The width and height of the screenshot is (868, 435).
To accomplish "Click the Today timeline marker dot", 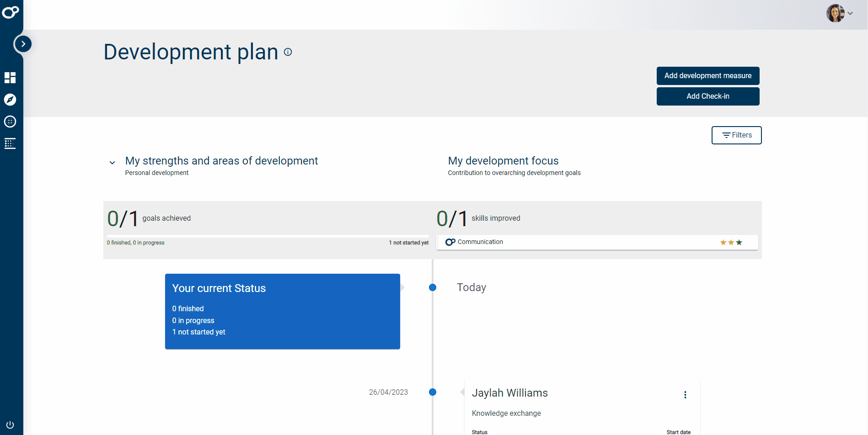I will pyautogui.click(x=433, y=287).
